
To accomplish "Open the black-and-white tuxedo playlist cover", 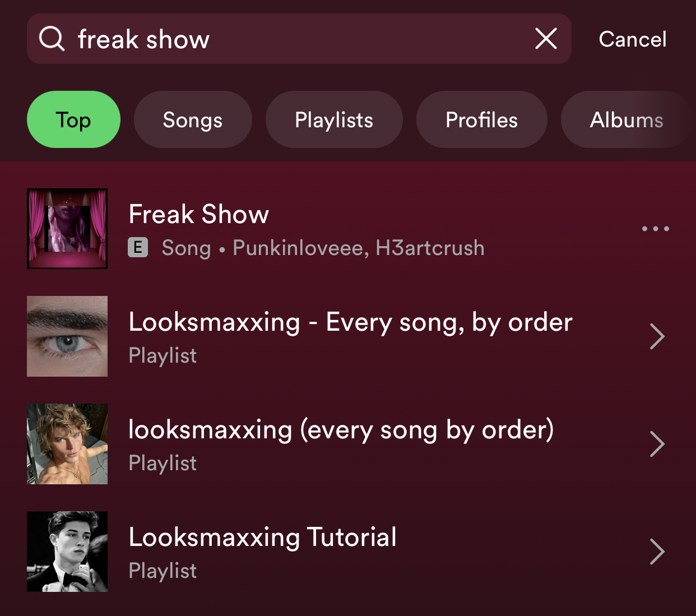I will (x=67, y=552).
